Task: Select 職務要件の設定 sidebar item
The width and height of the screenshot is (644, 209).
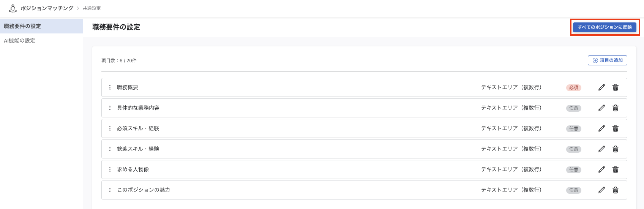Action: pyautogui.click(x=41, y=26)
